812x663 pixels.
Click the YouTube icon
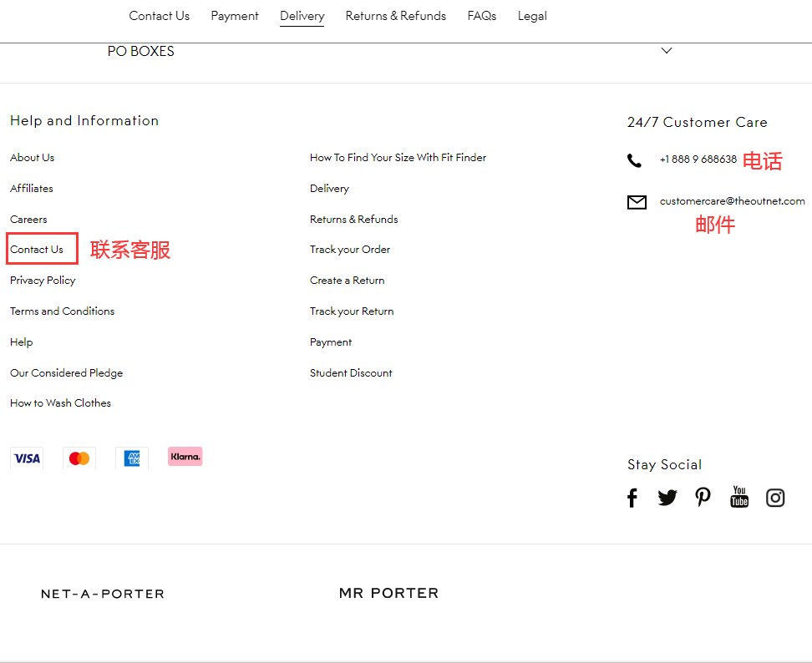pos(738,497)
